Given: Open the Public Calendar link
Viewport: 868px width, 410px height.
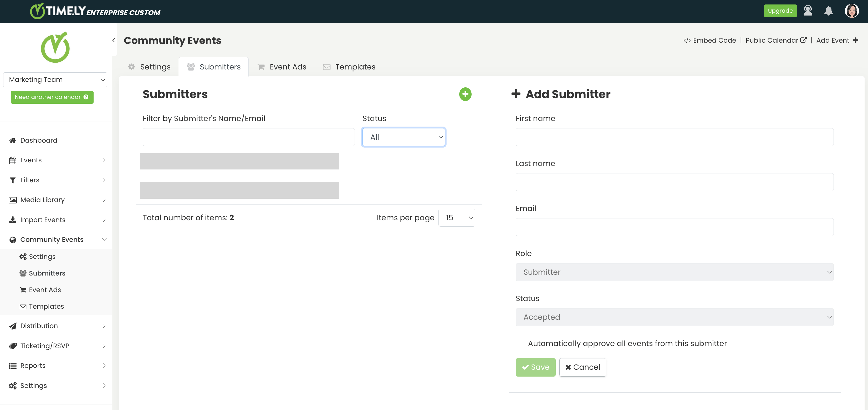Looking at the screenshot, I should (776, 41).
